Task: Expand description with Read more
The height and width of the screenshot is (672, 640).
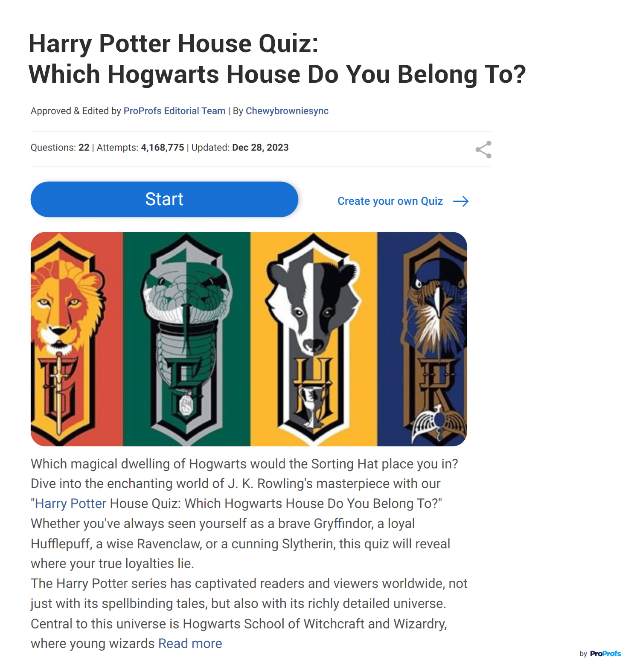Action: 190,643
